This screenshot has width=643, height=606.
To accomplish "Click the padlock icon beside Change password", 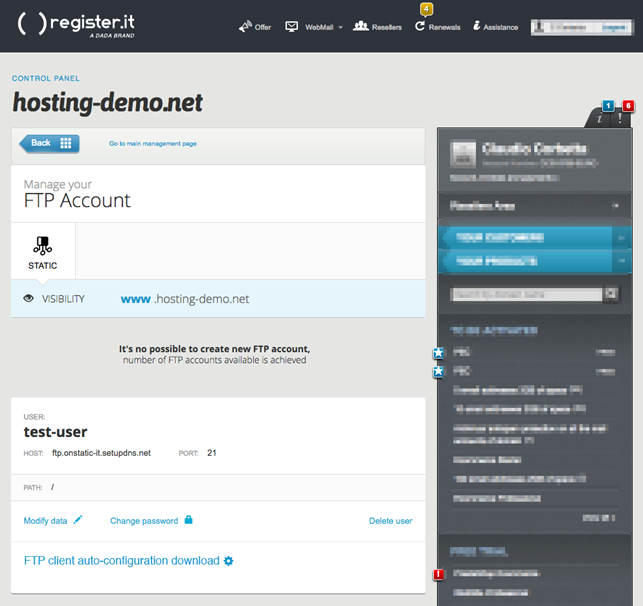I will 188,519.
